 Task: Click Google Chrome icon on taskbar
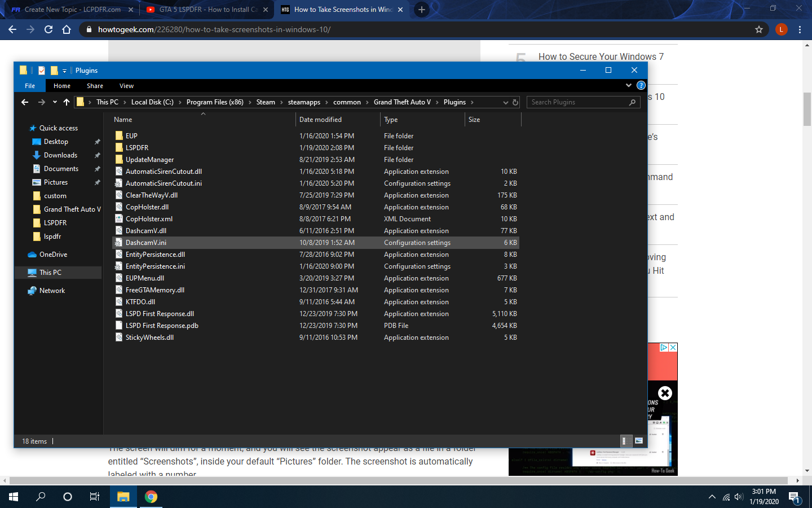pos(151,497)
